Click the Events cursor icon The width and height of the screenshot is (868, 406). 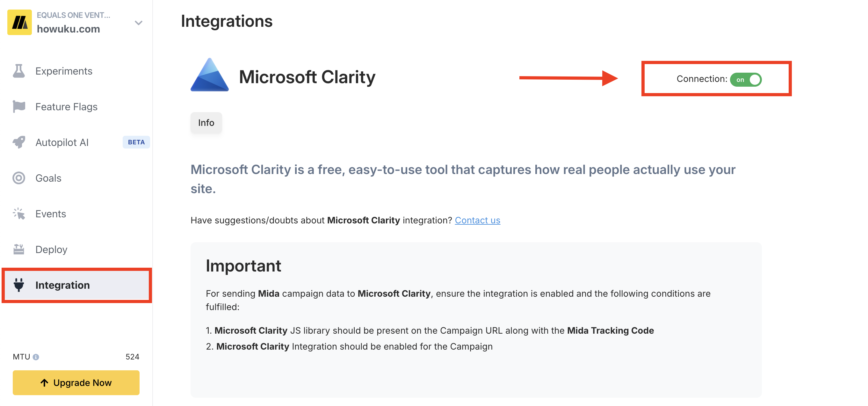[x=19, y=214]
